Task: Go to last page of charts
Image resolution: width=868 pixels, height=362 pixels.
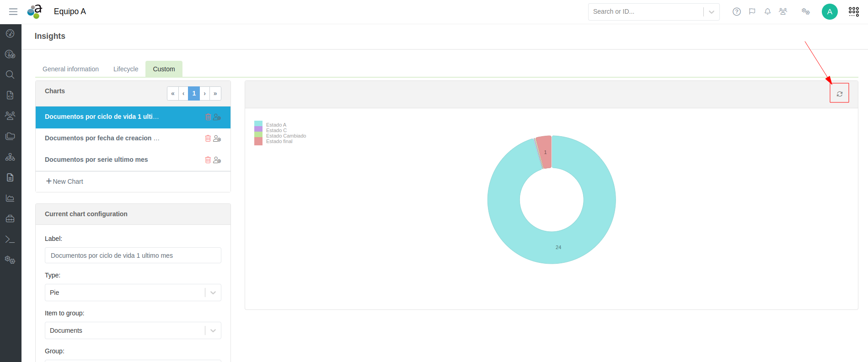Action: pos(215,94)
